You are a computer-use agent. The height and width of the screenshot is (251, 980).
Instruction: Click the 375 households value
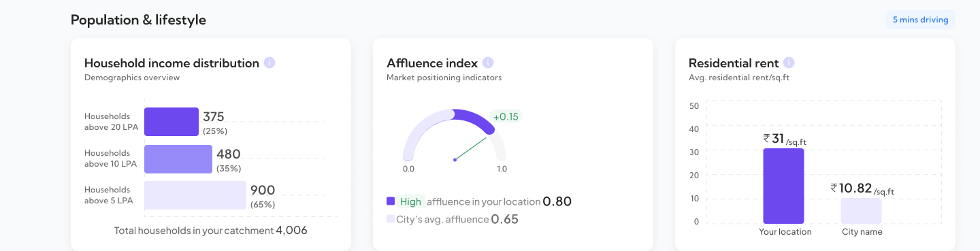(214, 116)
